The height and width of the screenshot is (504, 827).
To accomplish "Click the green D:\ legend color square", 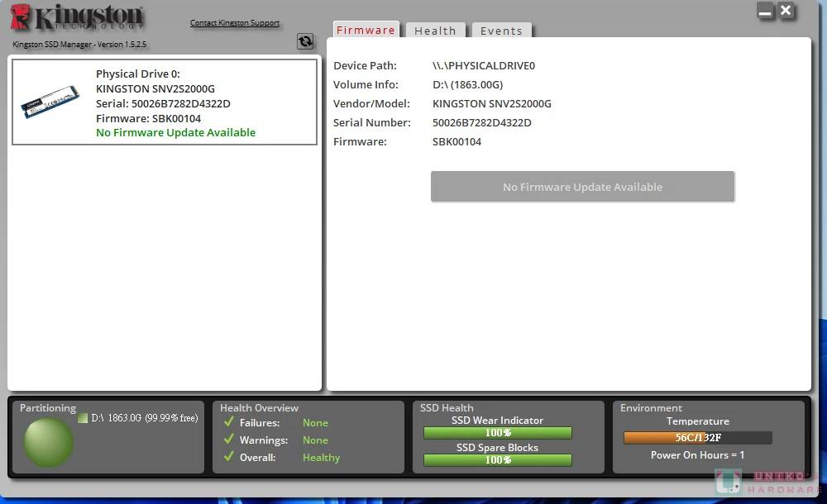I will (82, 418).
